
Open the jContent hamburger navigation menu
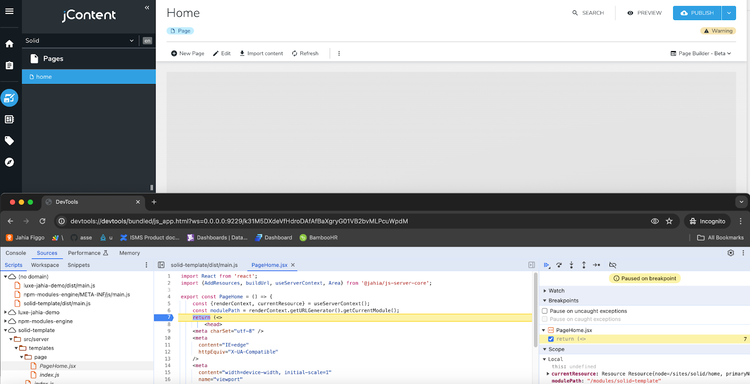pos(9,11)
